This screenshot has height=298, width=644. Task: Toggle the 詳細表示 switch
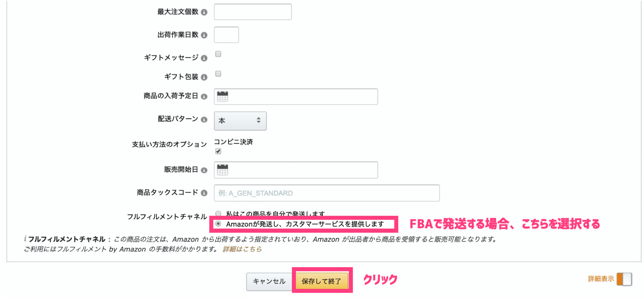[624, 279]
